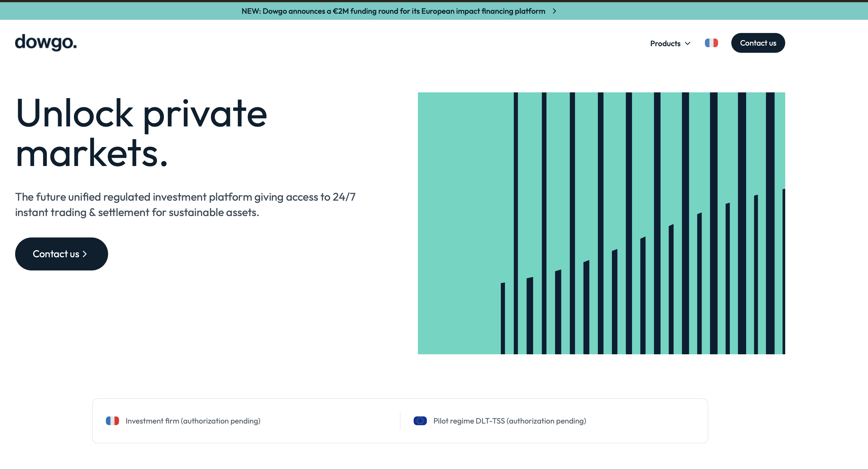Open the Products menu
The height and width of the screenshot is (470, 868).
point(665,43)
